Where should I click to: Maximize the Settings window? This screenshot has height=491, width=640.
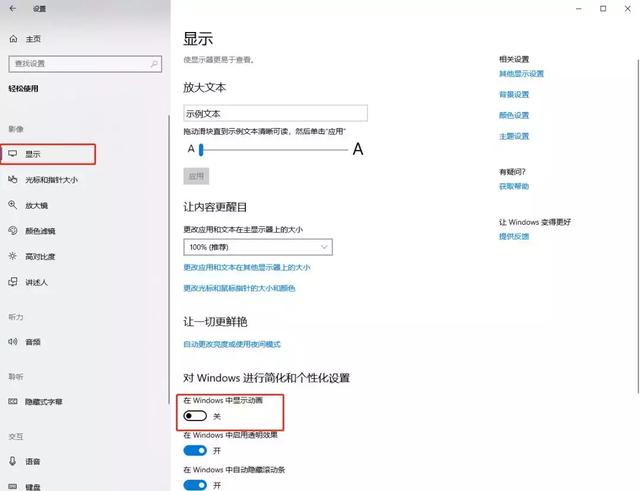click(x=603, y=9)
